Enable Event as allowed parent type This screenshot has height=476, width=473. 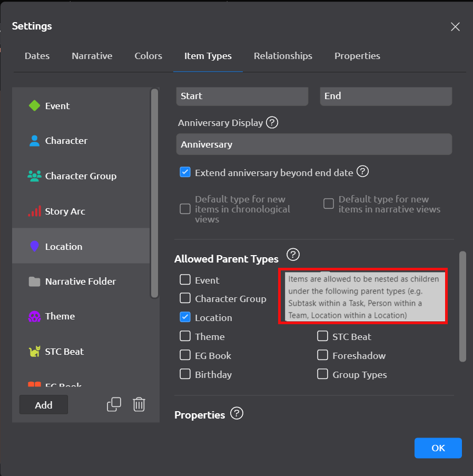click(185, 280)
